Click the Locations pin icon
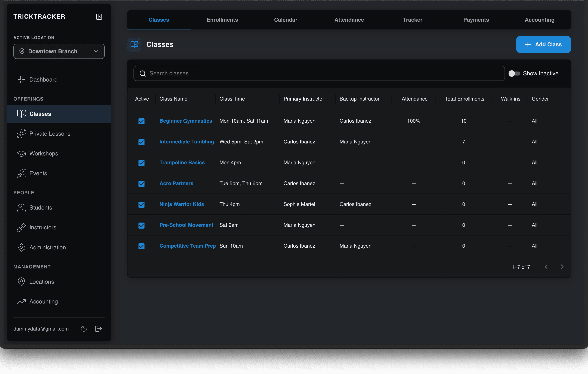Viewport: 588px width, 374px height. point(21,282)
